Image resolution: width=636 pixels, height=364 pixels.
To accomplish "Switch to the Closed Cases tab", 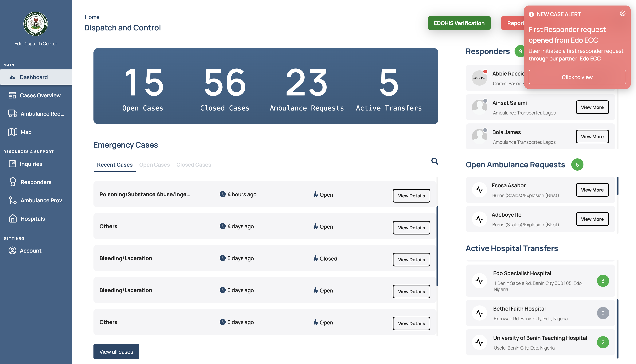I will pyautogui.click(x=193, y=165).
